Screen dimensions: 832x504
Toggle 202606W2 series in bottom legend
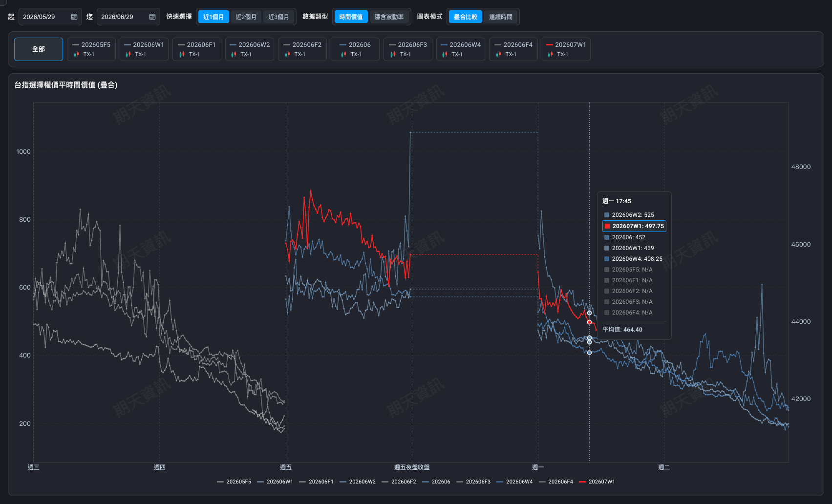coord(358,482)
